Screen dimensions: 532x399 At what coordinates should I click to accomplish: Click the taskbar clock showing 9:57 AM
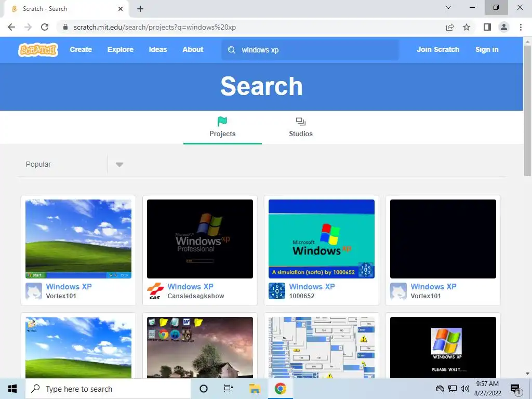[x=487, y=389]
